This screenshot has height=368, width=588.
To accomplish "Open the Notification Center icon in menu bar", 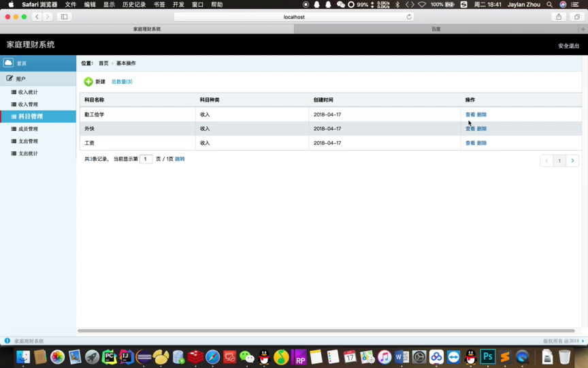I will (575, 5).
